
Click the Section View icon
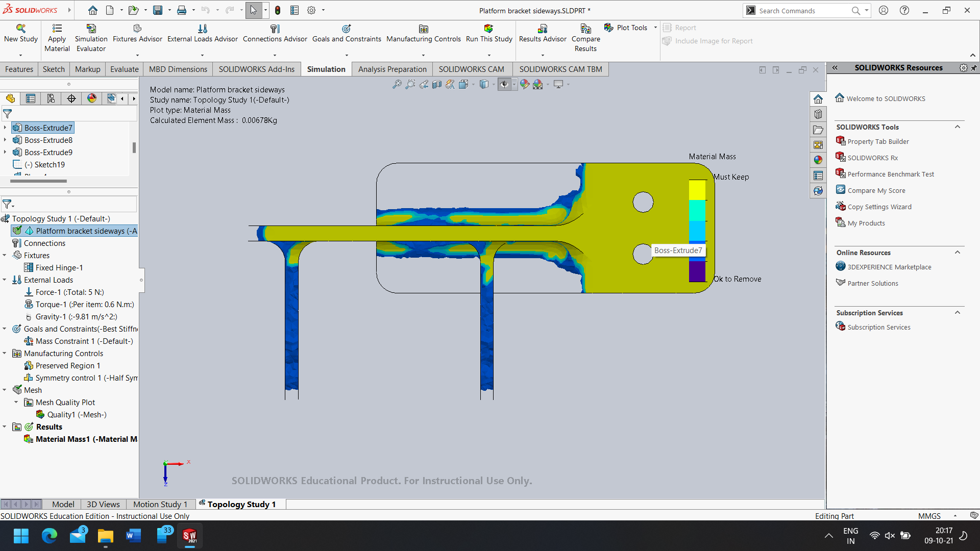(x=437, y=84)
